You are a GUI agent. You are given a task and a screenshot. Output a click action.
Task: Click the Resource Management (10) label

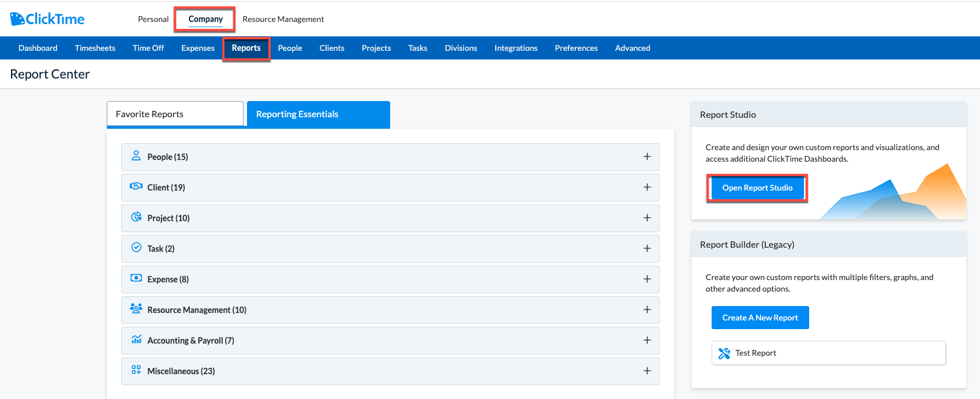tap(197, 310)
